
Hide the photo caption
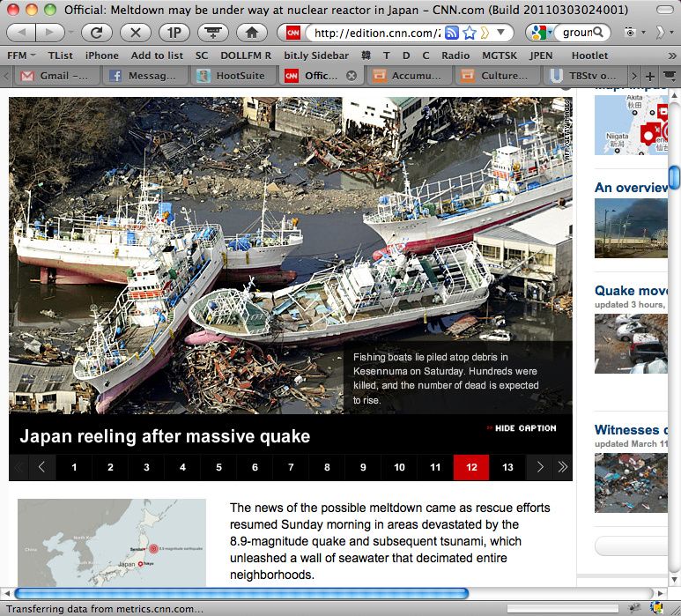tap(522, 428)
